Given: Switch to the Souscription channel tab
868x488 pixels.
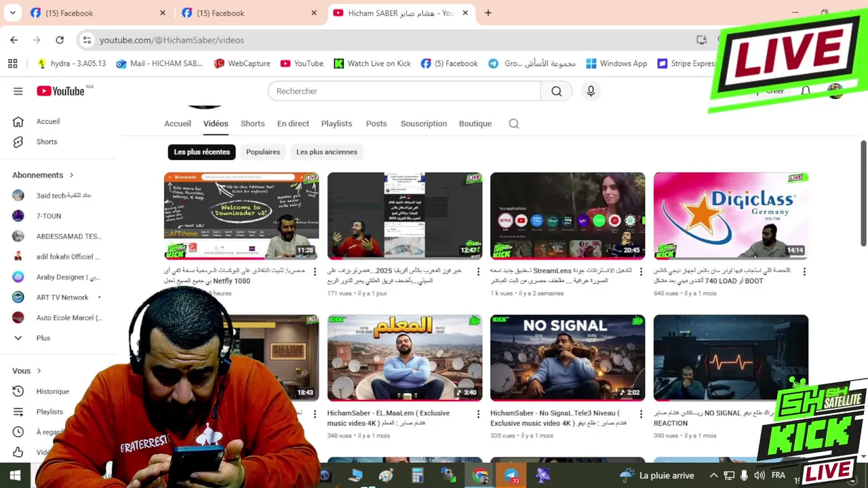Looking at the screenshot, I should click(x=424, y=123).
